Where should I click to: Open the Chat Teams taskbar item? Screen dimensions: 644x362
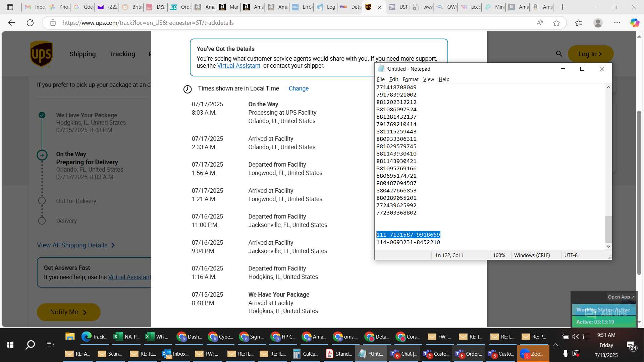(404, 354)
